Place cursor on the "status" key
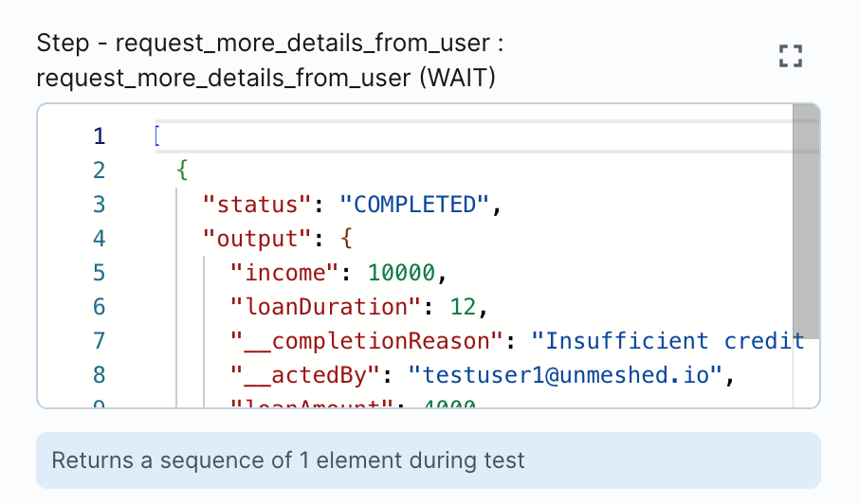 point(258,205)
